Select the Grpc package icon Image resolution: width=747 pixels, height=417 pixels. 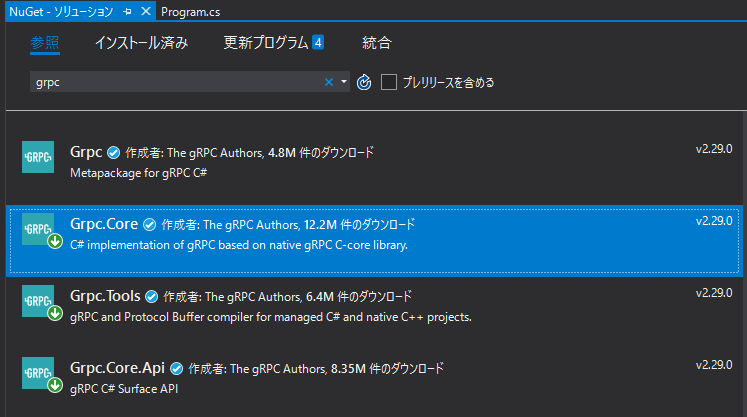38,157
